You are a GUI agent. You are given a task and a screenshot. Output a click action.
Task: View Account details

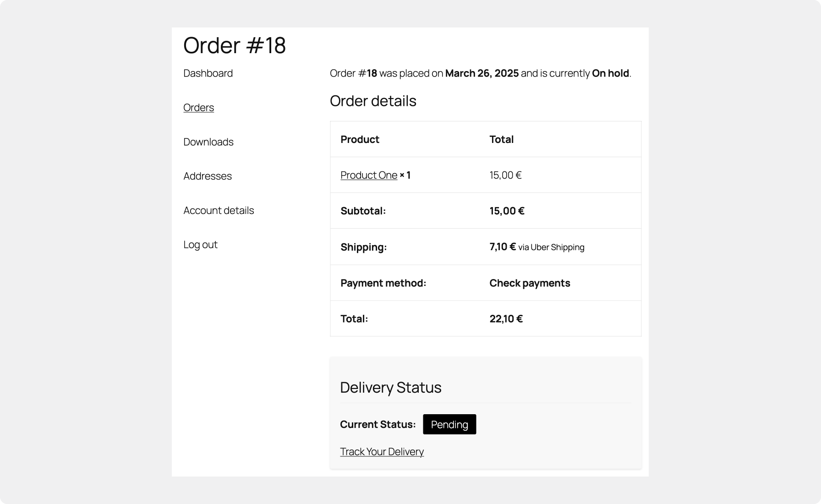coord(219,210)
